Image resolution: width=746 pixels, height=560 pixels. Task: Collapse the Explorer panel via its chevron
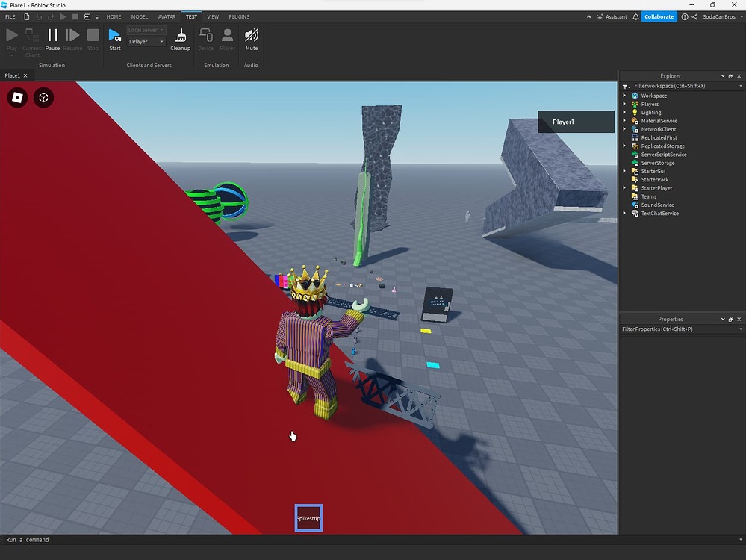[722, 75]
